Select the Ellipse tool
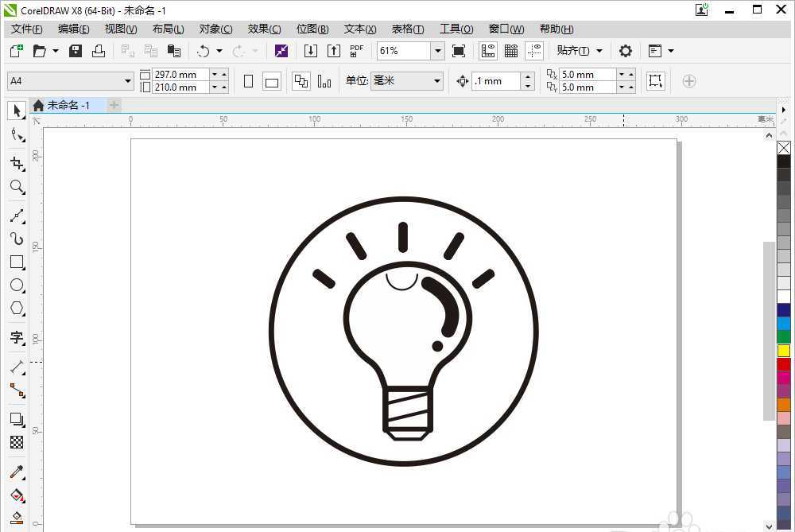The image size is (795, 532). point(17,285)
